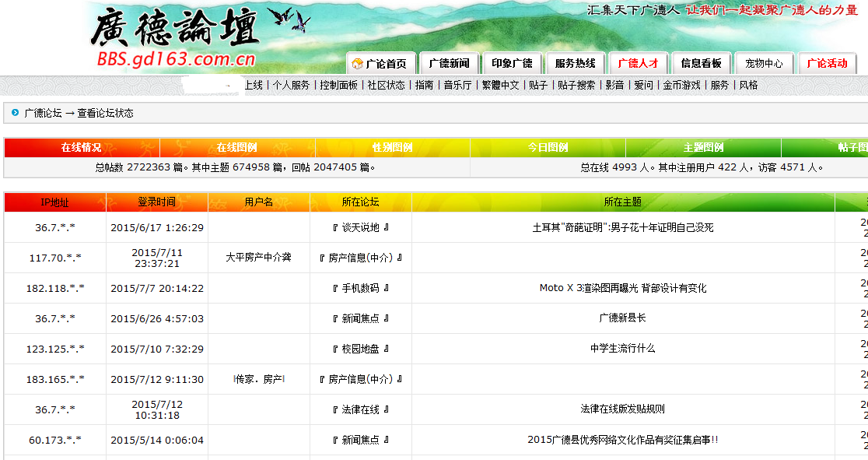
Task: Click the 广德论坛 logo banner
Action: click(x=174, y=37)
